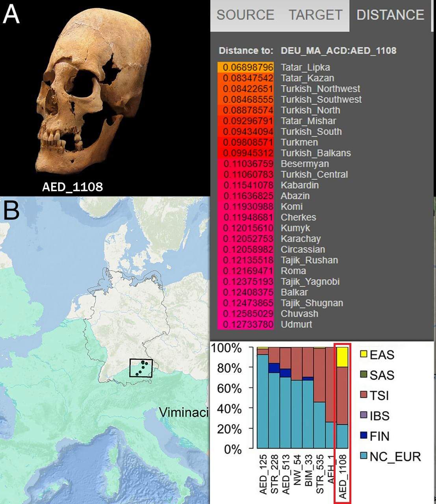The image size is (436, 504).
Task: Click the yellow EAS segment of AED_1108 bar
Action: pos(342,357)
